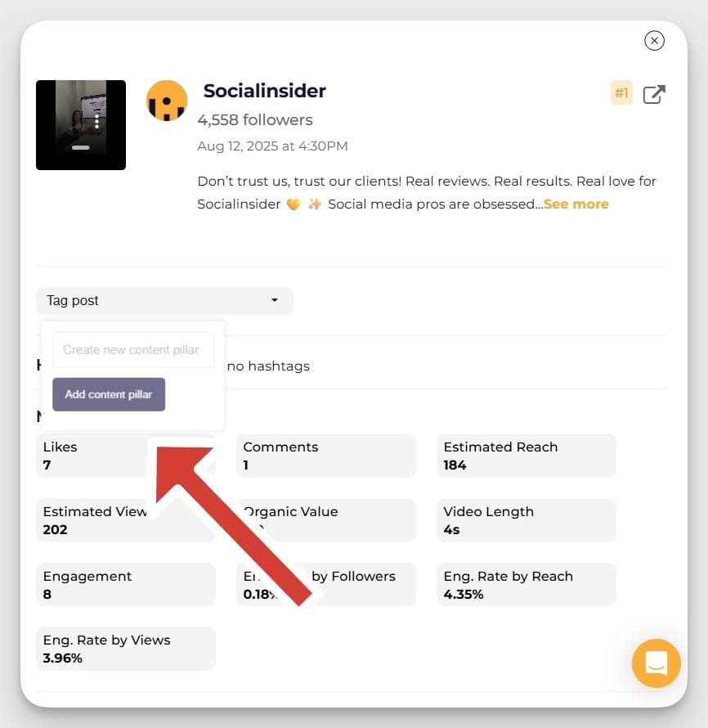Expand the Tag post dropdown
708x728 pixels.
[164, 301]
